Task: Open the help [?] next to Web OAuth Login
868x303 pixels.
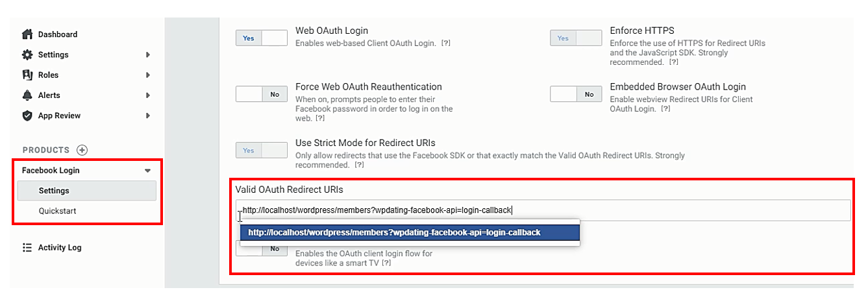Action: (x=446, y=43)
